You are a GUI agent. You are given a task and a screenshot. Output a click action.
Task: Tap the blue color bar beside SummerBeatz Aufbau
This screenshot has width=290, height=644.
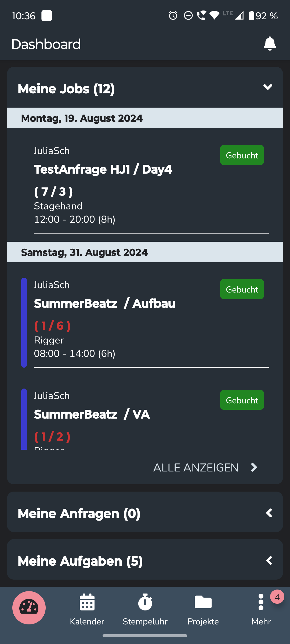tap(24, 323)
